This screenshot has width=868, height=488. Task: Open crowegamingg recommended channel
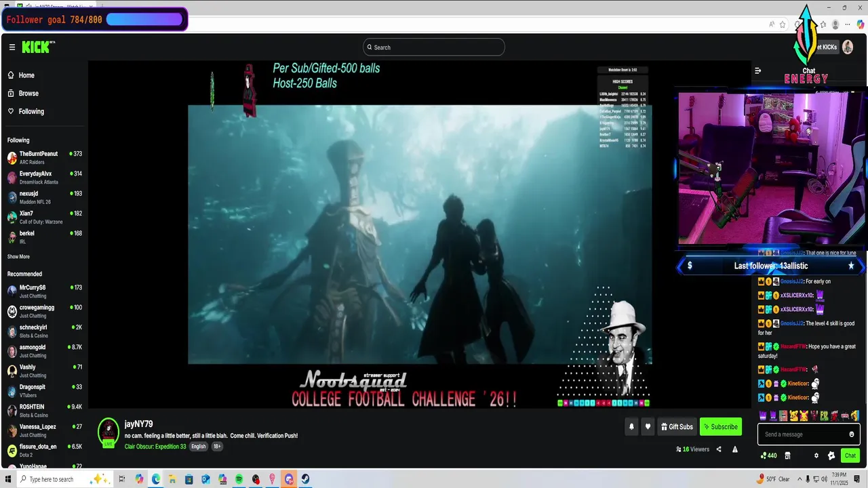click(x=44, y=311)
